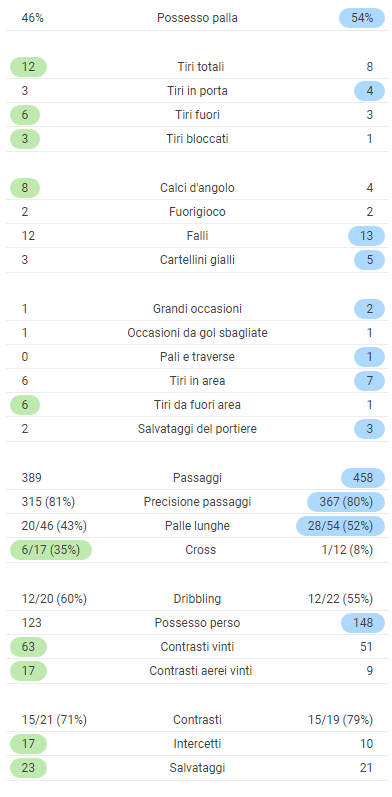Select the 54% possession badge

tap(362, 18)
